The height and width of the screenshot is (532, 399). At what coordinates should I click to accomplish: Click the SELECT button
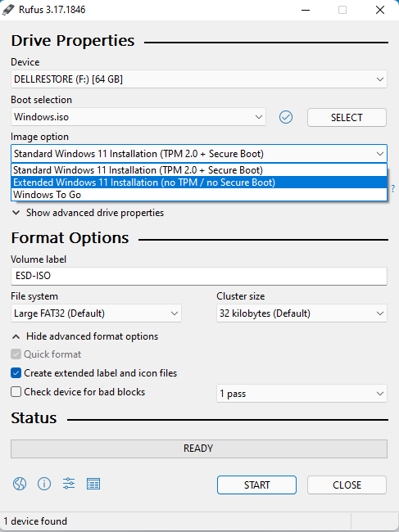[x=347, y=117]
